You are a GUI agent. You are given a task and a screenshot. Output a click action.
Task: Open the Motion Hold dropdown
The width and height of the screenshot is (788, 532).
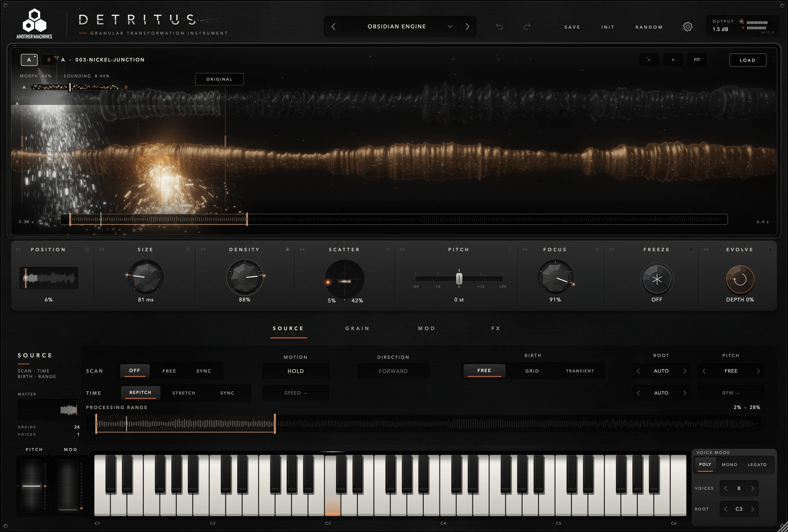[296, 371]
